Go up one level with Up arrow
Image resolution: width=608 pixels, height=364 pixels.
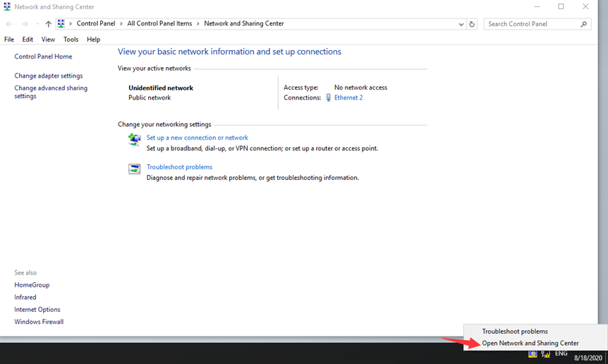pos(48,24)
